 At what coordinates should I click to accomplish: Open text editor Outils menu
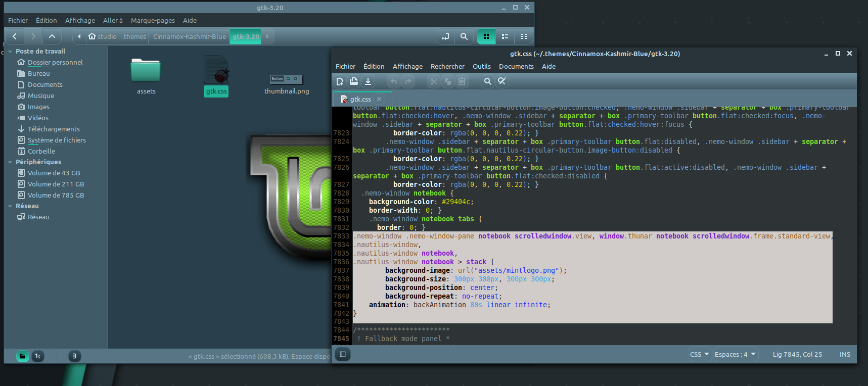481,67
